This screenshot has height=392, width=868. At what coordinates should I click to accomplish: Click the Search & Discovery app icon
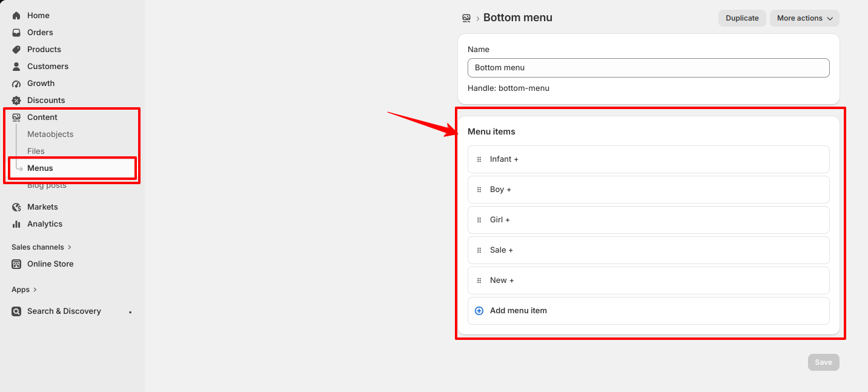point(16,311)
